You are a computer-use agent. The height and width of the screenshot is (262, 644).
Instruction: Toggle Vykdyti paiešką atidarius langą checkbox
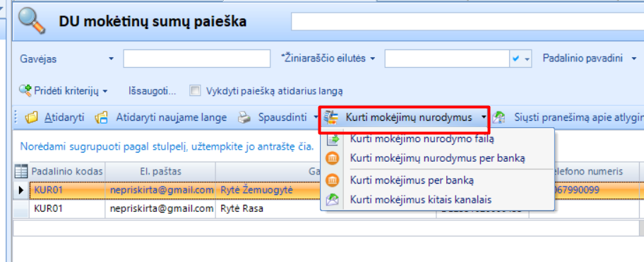tap(196, 90)
